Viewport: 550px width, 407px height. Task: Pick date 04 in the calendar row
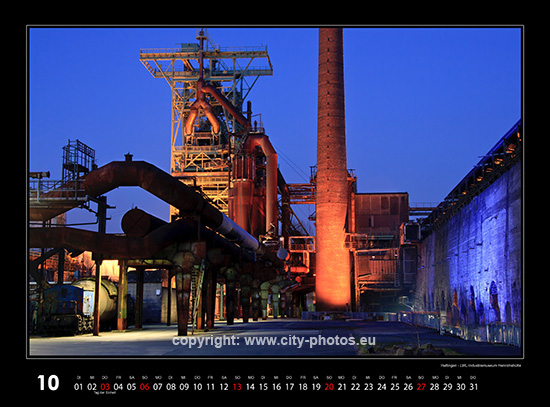[118, 387]
